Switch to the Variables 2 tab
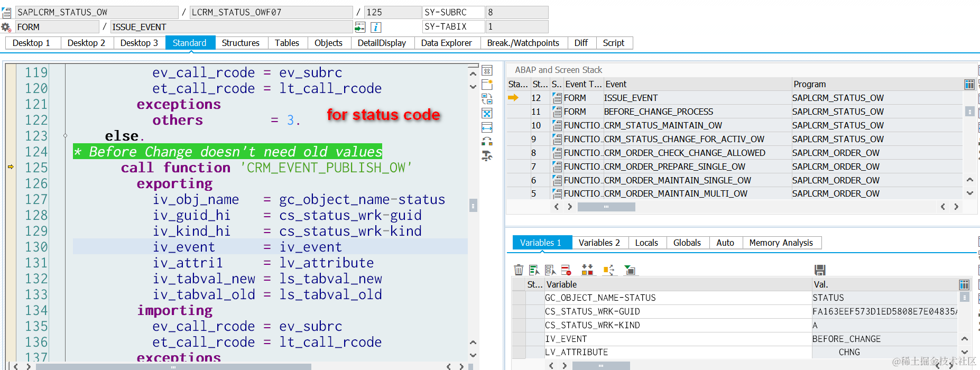This screenshot has width=980, height=370. pos(599,243)
